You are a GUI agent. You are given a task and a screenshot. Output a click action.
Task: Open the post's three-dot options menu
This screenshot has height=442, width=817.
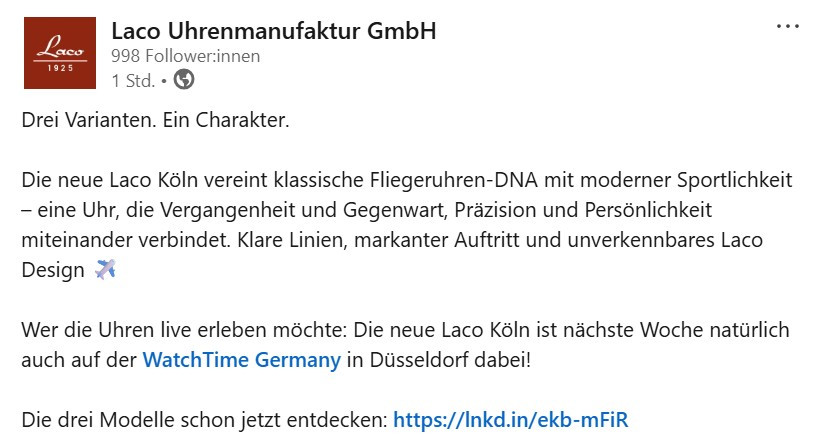[x=788, y=27]
